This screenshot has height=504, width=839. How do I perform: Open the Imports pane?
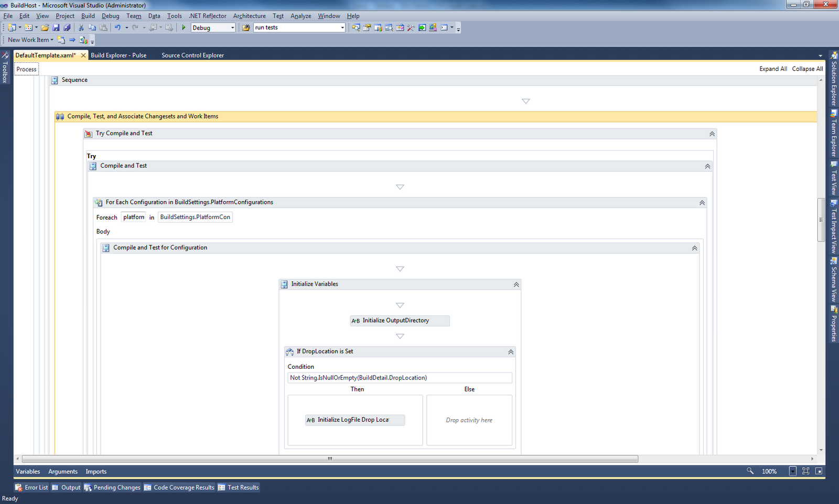96,472
